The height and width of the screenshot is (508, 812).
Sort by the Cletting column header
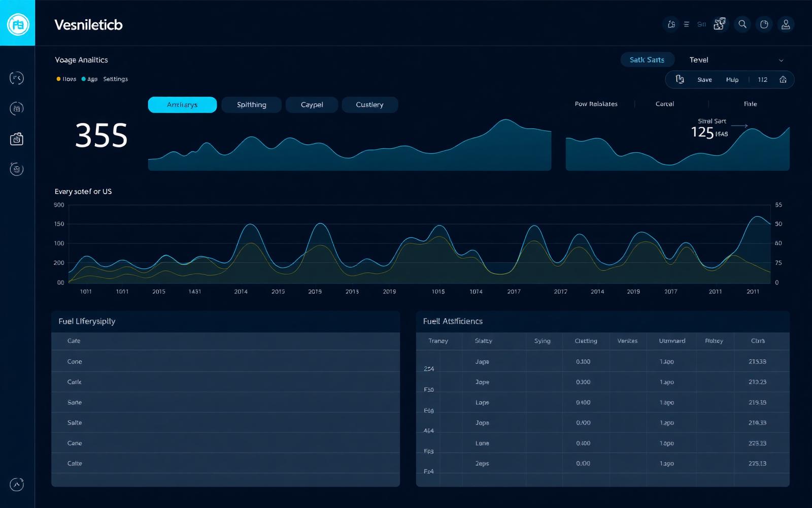click(x=586, y=341)
